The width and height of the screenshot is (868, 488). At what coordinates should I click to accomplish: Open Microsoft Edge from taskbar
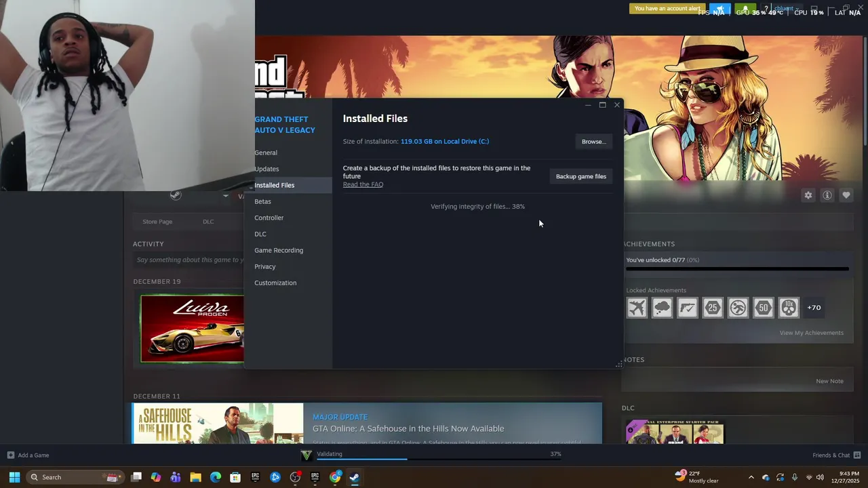[216, 477]
